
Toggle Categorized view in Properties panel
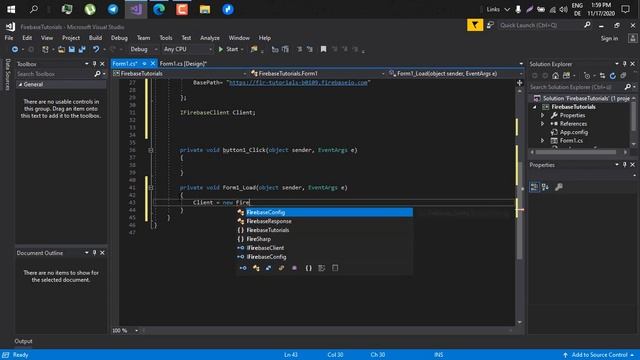click(x=534, y=187)
